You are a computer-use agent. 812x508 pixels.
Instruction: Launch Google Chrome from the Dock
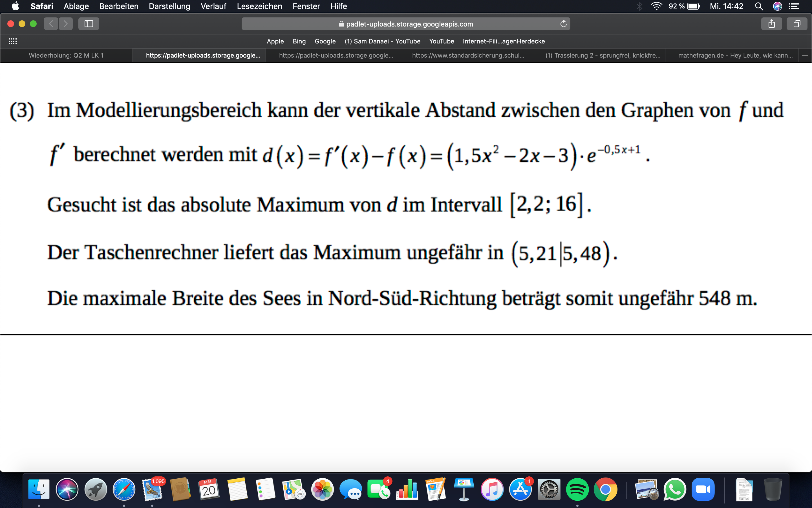point(606,489)
